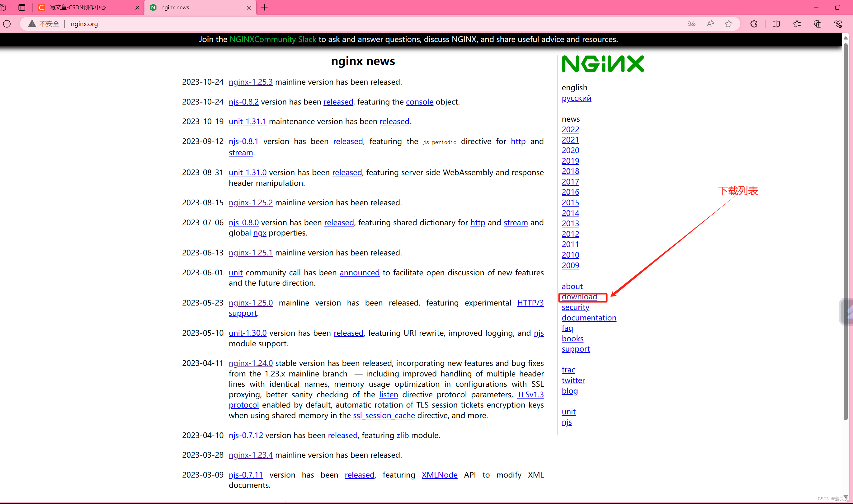Image resolution: width=853 pixels, height=504 pixels.
Task: Open the trac link
Action: (x=568, y=370)
